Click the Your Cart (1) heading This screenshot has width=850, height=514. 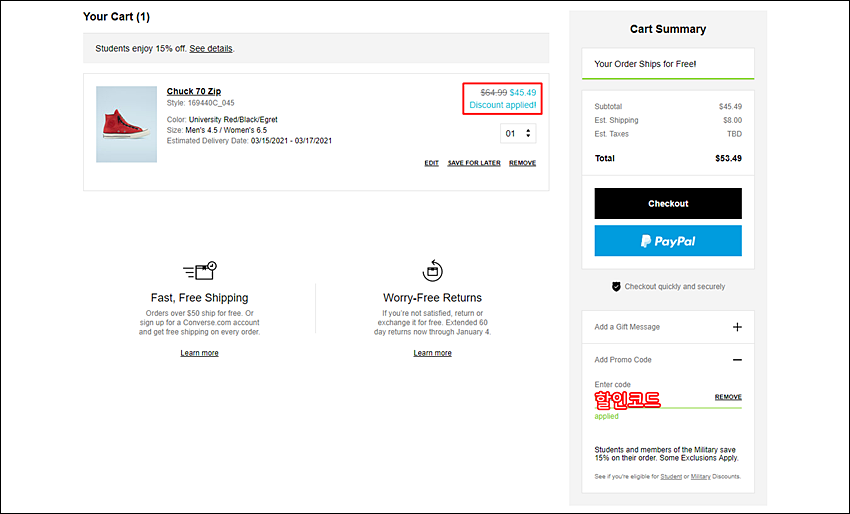pos(116,17)
